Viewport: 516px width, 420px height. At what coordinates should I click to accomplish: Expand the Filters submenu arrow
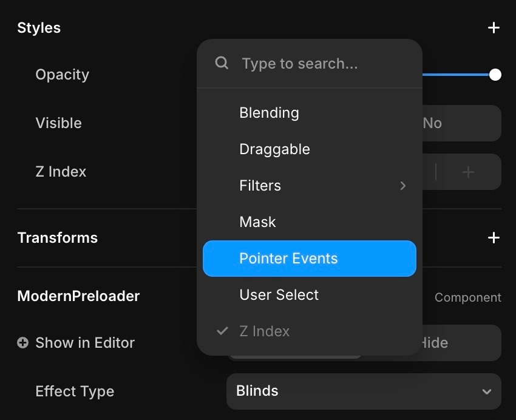tap(402, 186)
